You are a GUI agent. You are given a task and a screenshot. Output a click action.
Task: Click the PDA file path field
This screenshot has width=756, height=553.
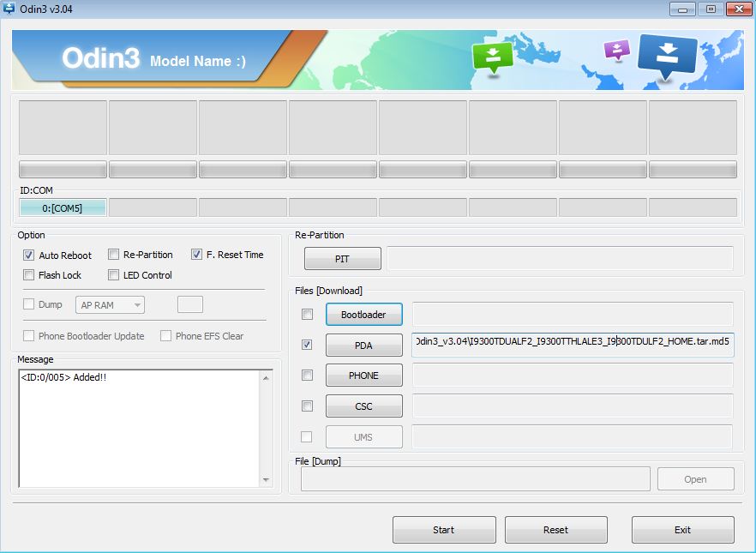(572, 341)
